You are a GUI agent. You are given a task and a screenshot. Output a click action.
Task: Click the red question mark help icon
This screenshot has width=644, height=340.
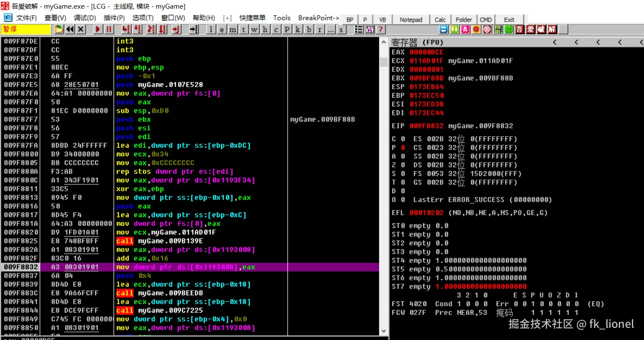click(x=381, y=29)
